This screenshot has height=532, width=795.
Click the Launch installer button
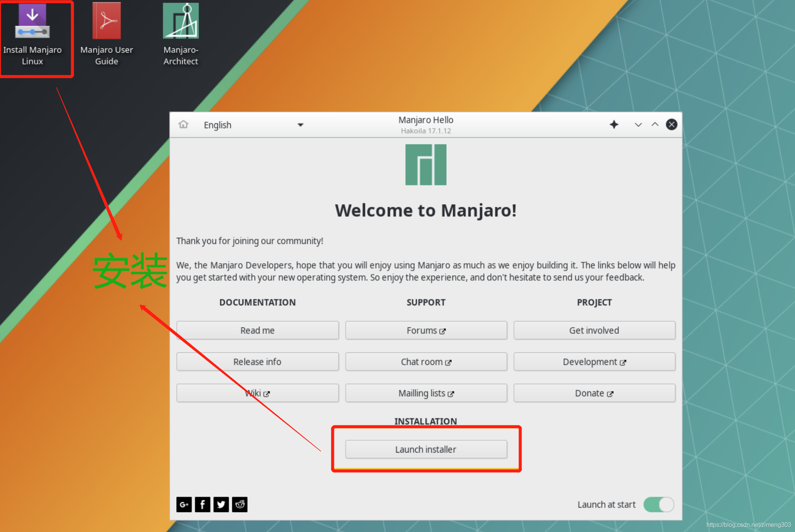pos(425,450)
